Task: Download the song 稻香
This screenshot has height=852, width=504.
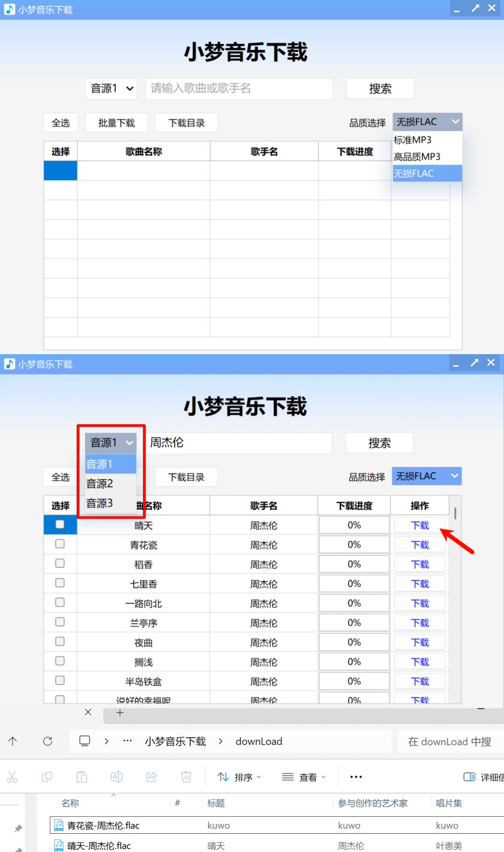Action: (x=420, y=564)
